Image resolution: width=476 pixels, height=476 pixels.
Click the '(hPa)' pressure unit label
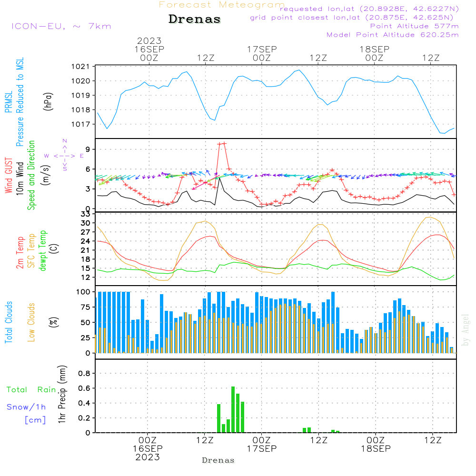tap(48, 101)
